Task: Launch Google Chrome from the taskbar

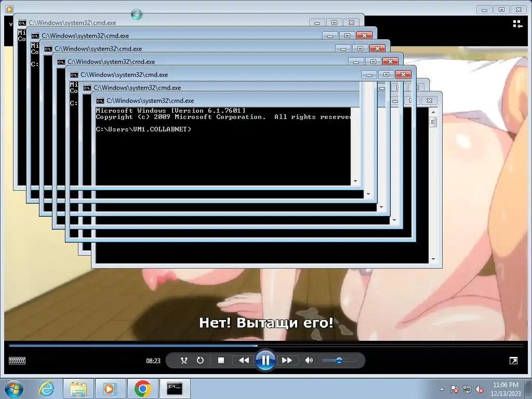Action: (x=142, y=389)
